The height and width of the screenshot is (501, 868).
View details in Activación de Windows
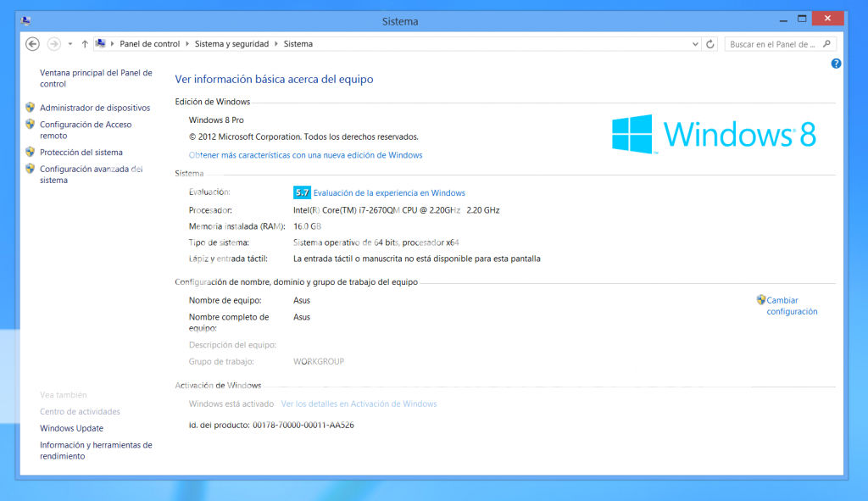click(x=359, y=404)
